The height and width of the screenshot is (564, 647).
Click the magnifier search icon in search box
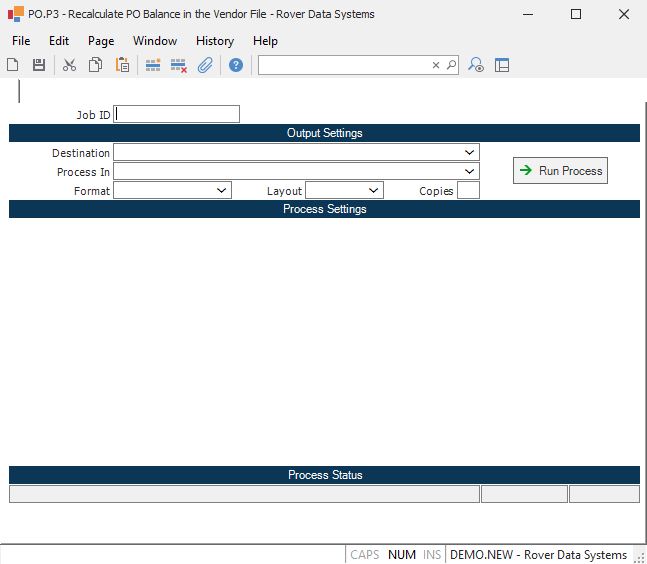(x=451, y=65)
